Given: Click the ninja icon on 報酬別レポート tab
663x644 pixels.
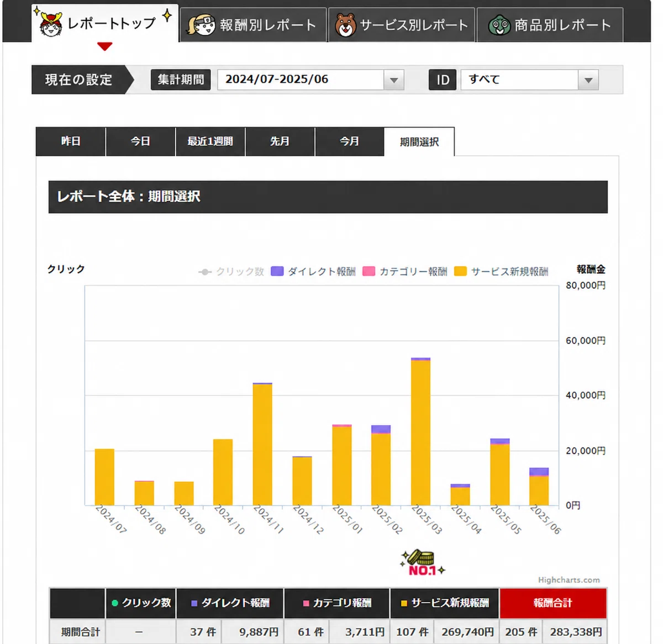Looking at the screenshot, I should click(x=202, y=25).
